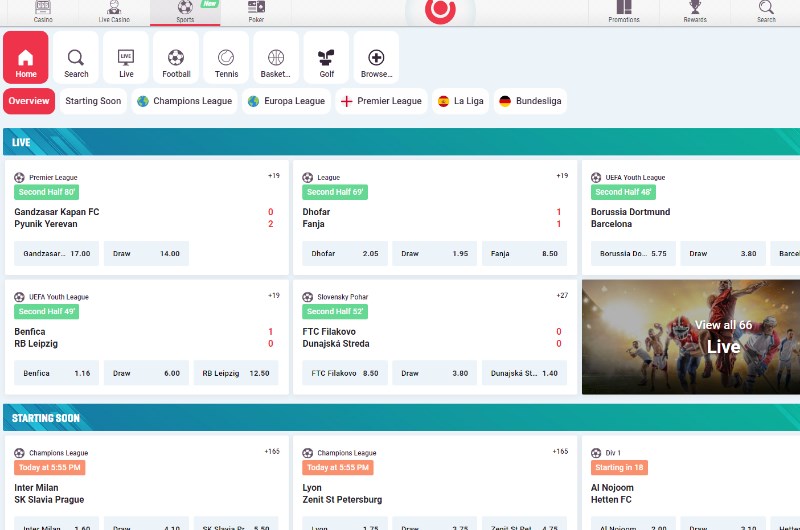Bet on Dunajská Streda at 1.40

[524, 373]
